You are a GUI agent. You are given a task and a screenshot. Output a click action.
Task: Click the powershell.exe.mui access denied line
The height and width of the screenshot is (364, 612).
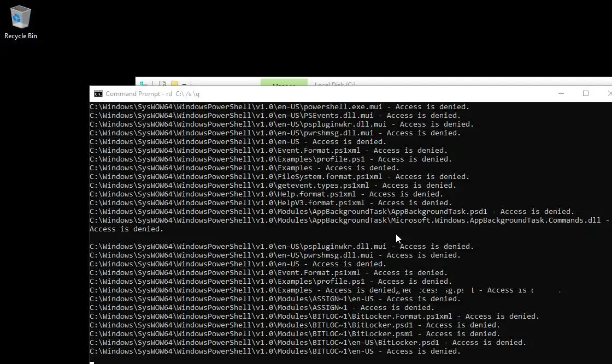pos(279,107)
